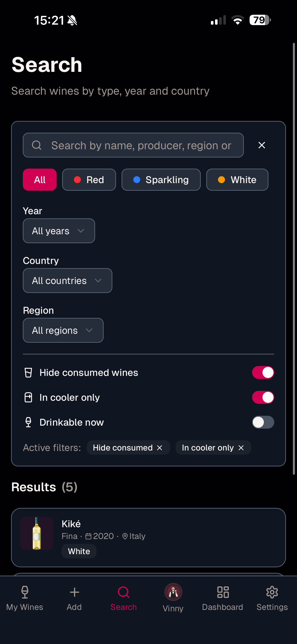297x644 pixels.
Task: Remove the Hide consumed filter chip
Action: 160,448
